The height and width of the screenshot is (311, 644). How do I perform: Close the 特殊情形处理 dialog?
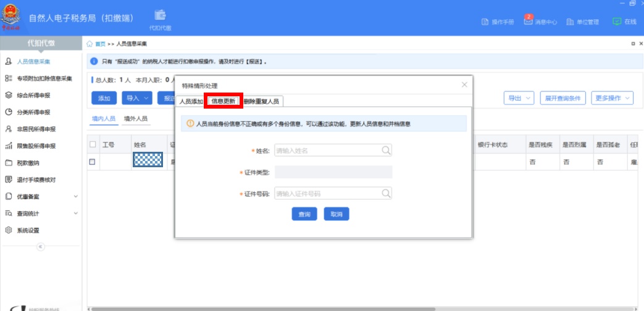pyautogui.click(x=464, y=85)
